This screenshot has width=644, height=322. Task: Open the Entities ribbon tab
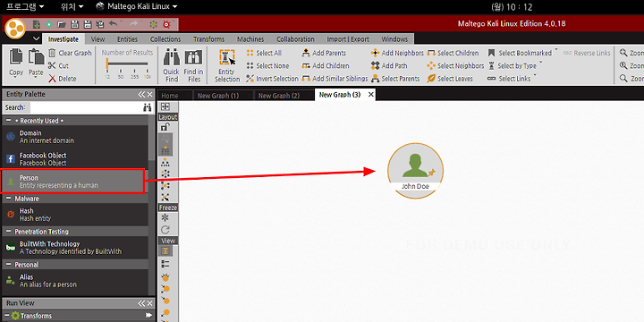127,39
